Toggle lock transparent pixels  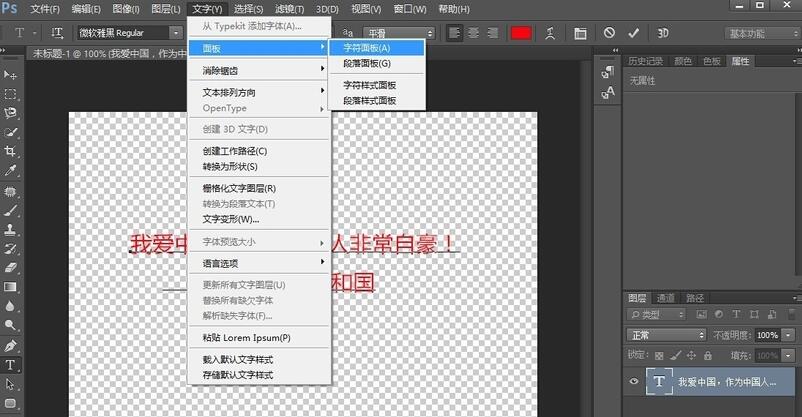tap(659, 355)
